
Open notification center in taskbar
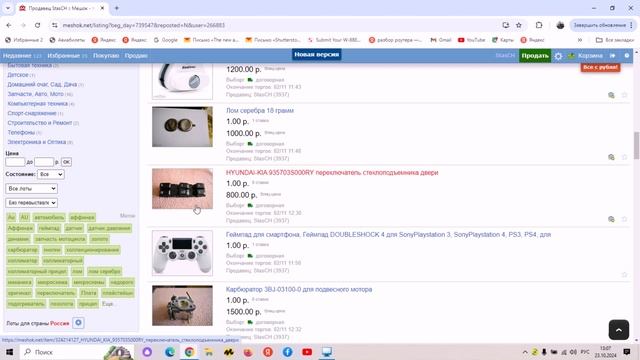(627, 352)
